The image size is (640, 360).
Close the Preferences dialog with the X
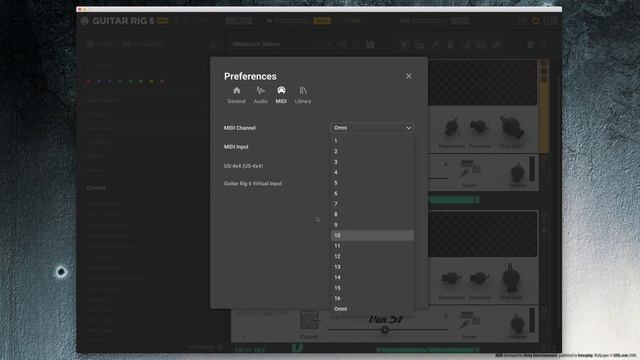click(409, 76)
